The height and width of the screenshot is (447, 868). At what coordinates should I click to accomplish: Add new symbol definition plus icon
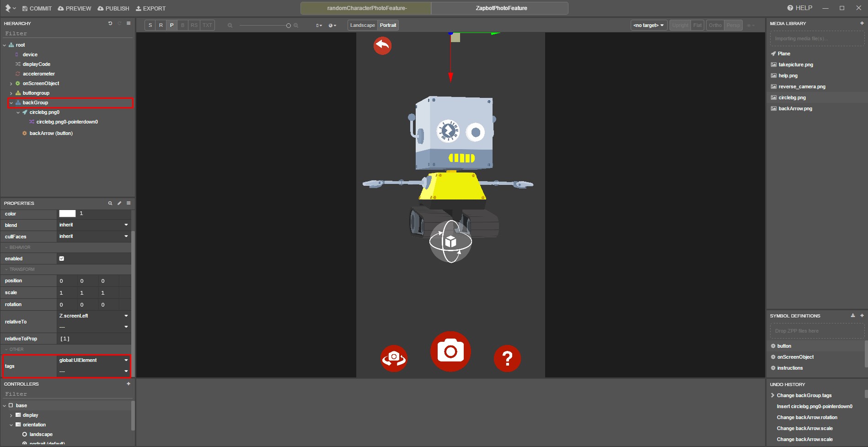(x=862, y=316)
